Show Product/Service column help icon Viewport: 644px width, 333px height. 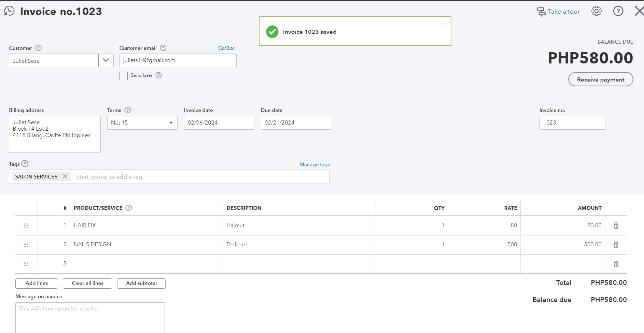pos(129,208)
